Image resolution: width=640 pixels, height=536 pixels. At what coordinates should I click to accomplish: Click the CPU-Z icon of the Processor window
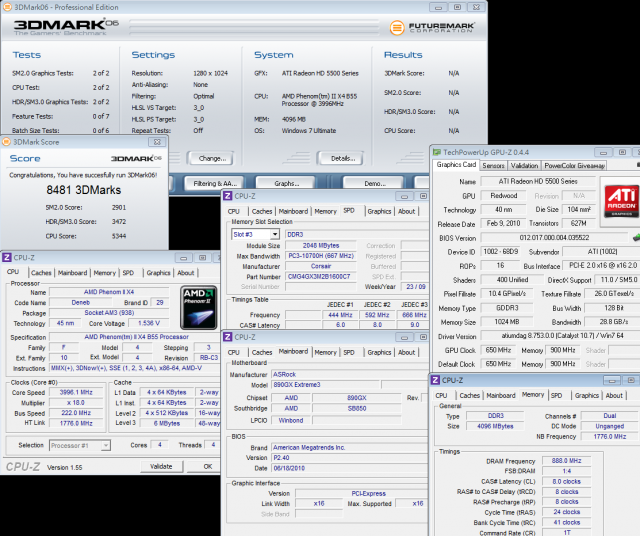coord(7,258)
